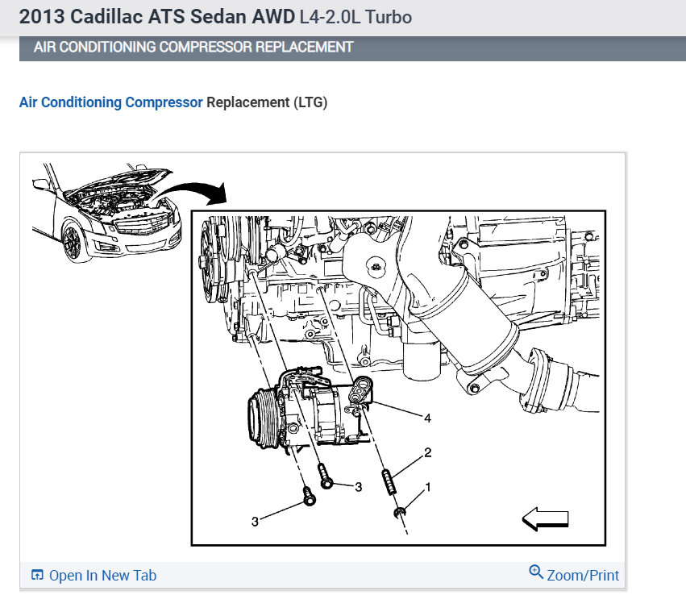This screenshot has height=616, width=686.
Task: Click the Open In New Tab icon
Action: [38, 575]
